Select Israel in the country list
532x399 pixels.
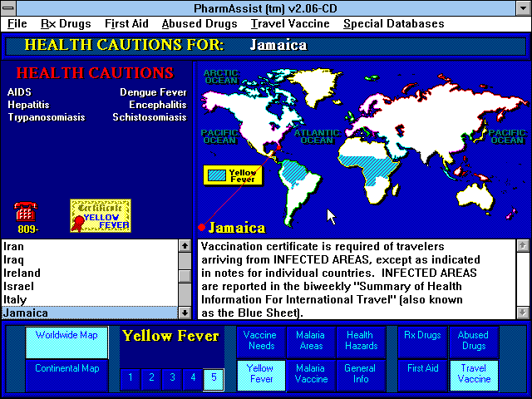(x=90, y=286)
